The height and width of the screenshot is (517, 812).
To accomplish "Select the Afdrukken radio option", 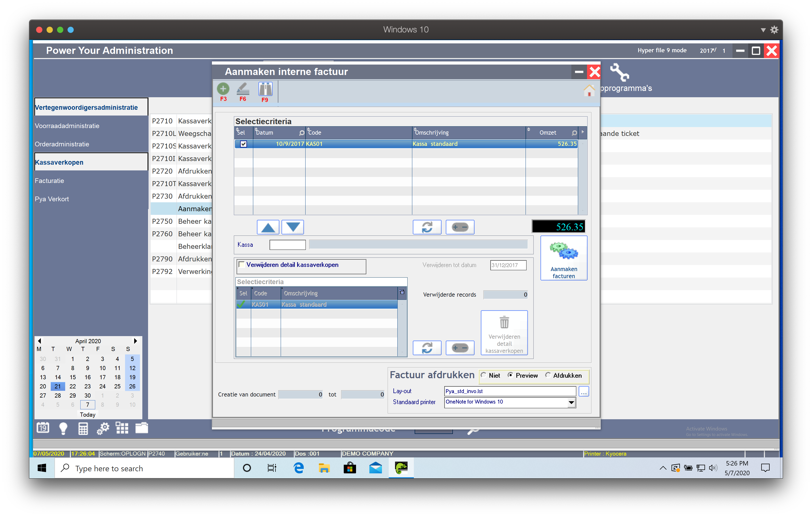I will (x=548, y=375).
